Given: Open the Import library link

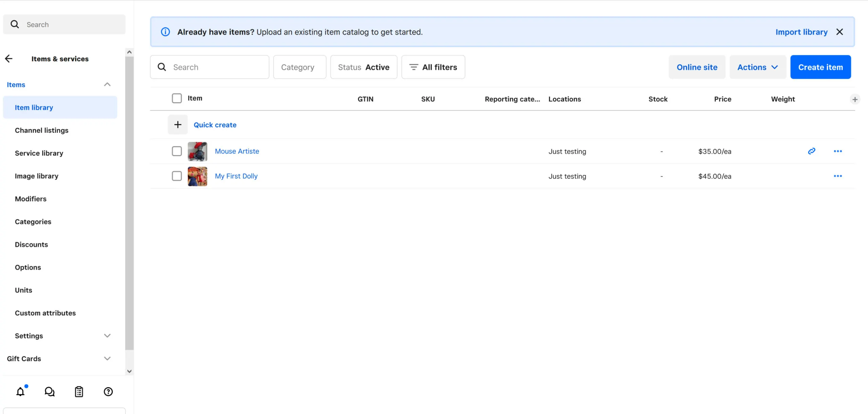Looking at the screenshot, I should pos(802,32).
